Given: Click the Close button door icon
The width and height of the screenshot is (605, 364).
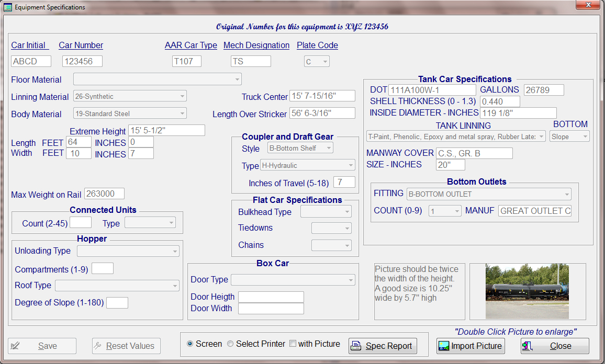Looking at the screenshot, I should pyautogui.click(x=528, y=346).
